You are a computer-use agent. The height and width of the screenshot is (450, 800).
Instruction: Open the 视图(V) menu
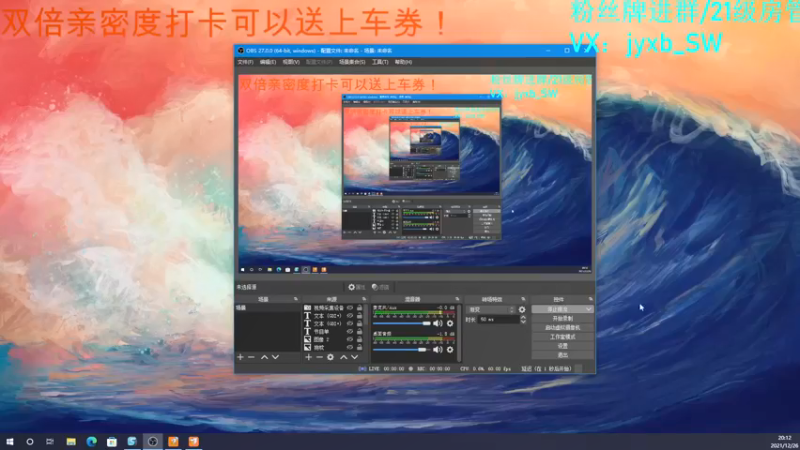(x=291, y=62)
